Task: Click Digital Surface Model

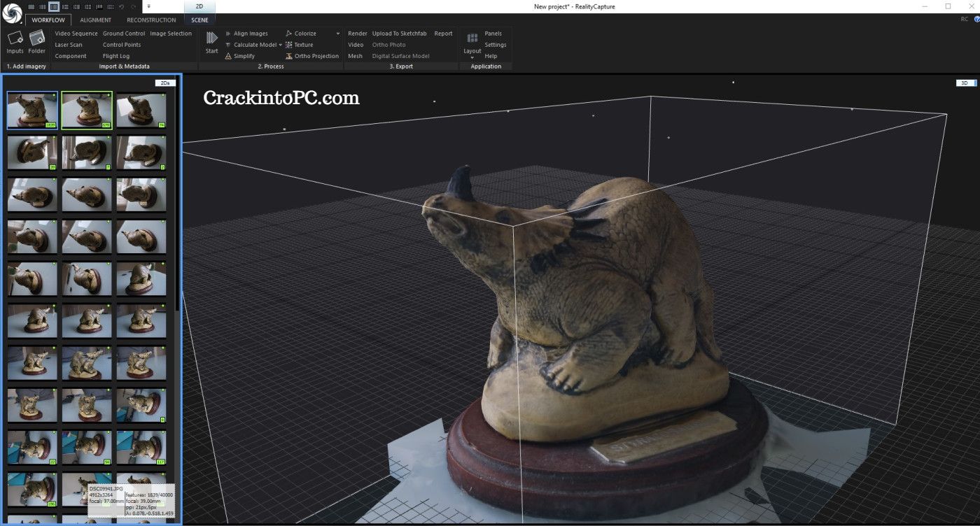Action: pos(400,56)
